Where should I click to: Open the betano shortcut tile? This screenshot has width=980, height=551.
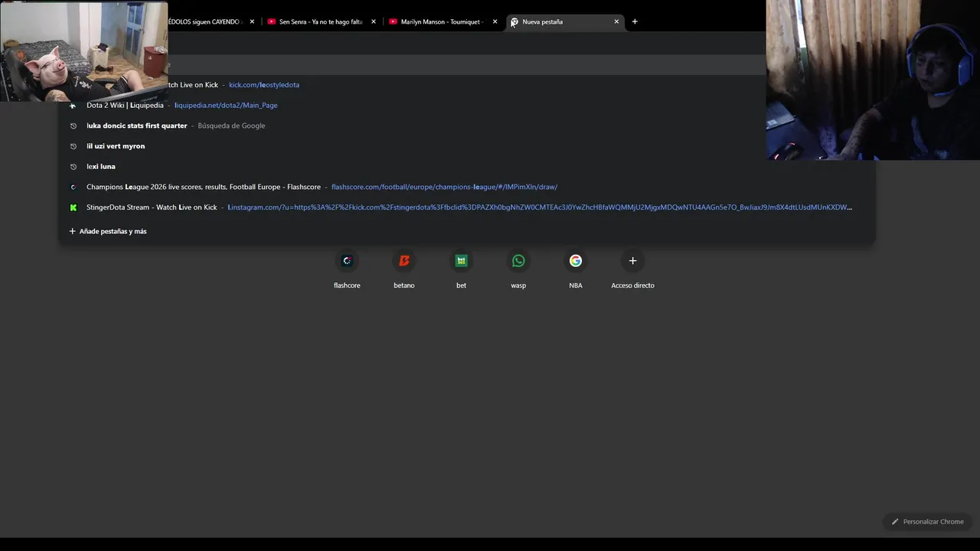click(x=404, y=269)
